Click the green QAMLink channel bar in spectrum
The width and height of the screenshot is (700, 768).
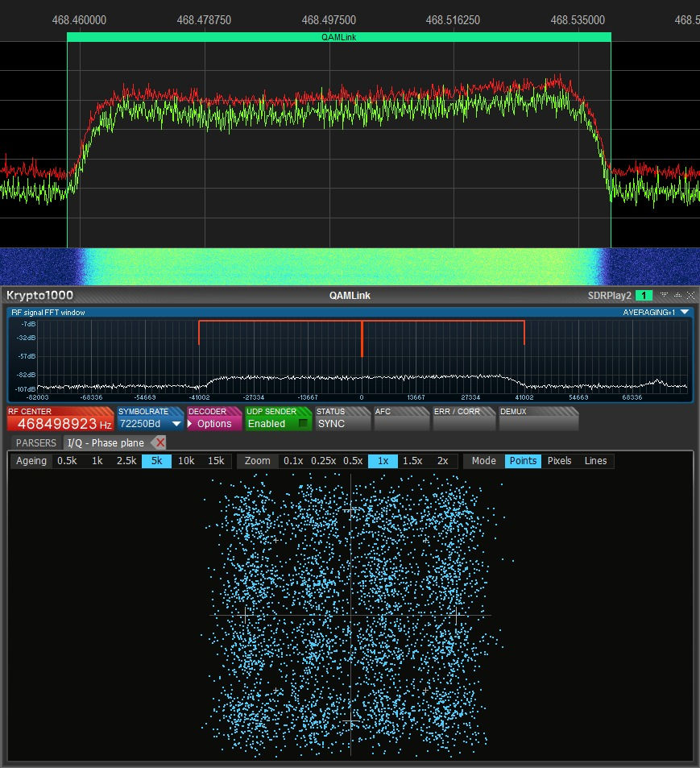tap(339, 37)
